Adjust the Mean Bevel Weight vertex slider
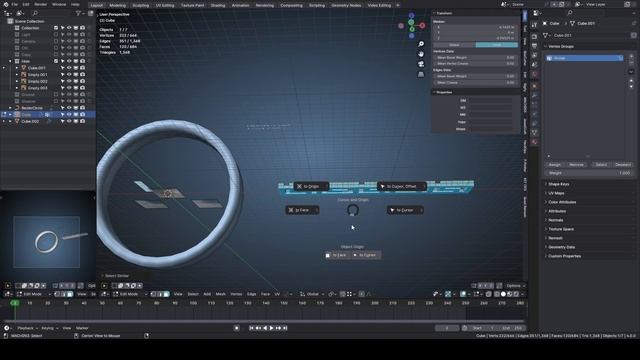640x360 pixels. tap(476, 58)
